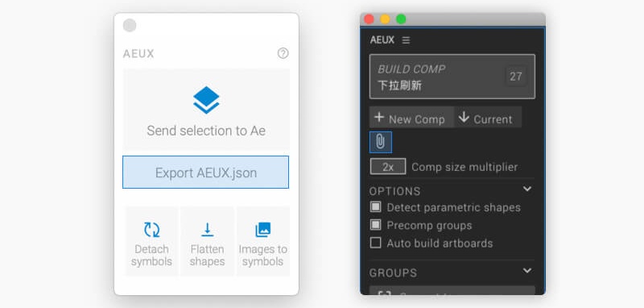Toggle Precomp groups checkbox
This screenshot has width=644, height=308.
[375, 225]
